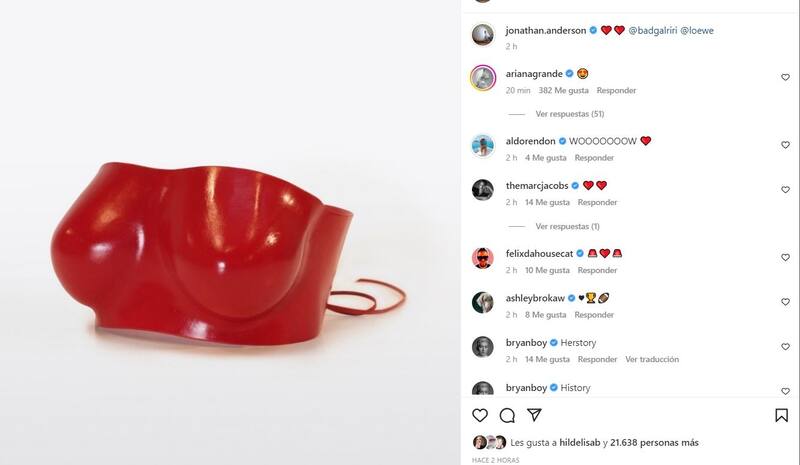The image size is (800, 465).
Task: Like bryanboy's Herstory comment
Action: [785, 347]
